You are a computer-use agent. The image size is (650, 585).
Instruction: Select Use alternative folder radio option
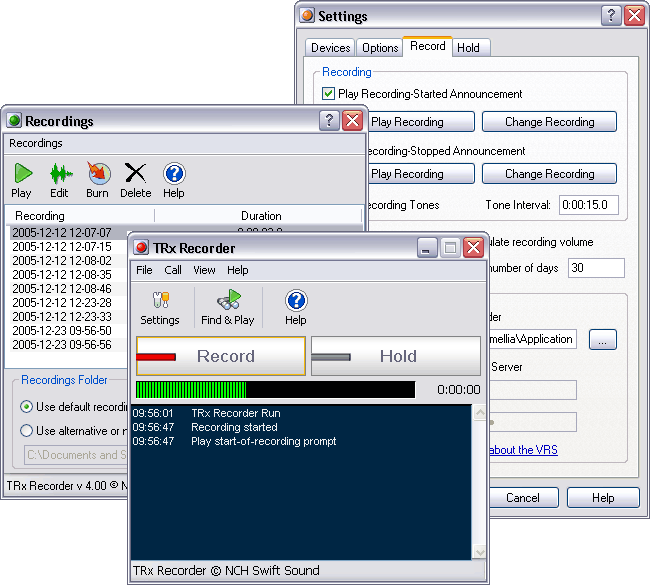[26, 431]
